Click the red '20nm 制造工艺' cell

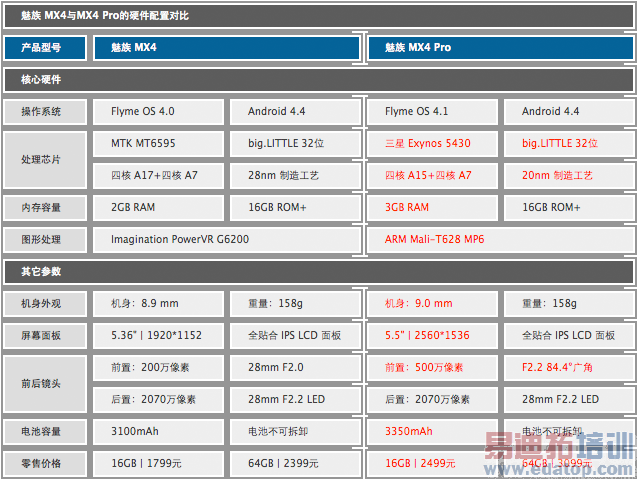pyautogui.click(x=570, y=175)
